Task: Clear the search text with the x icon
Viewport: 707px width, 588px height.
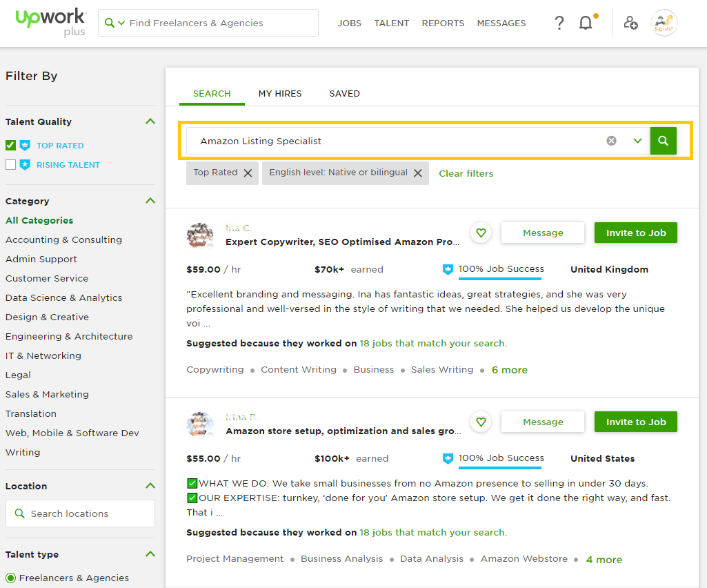Action: pyautogui.click(x=611, y=141)
